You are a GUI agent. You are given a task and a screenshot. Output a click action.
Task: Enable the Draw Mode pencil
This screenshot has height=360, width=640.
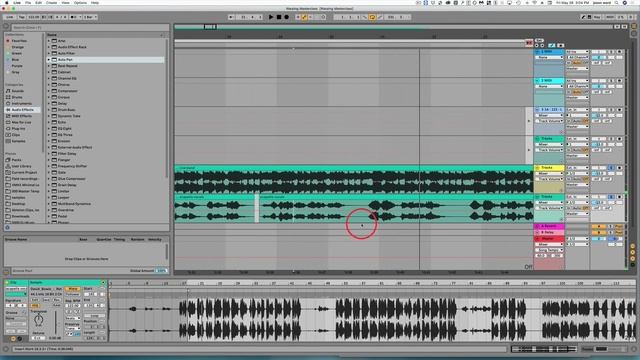tap(583, 17)
